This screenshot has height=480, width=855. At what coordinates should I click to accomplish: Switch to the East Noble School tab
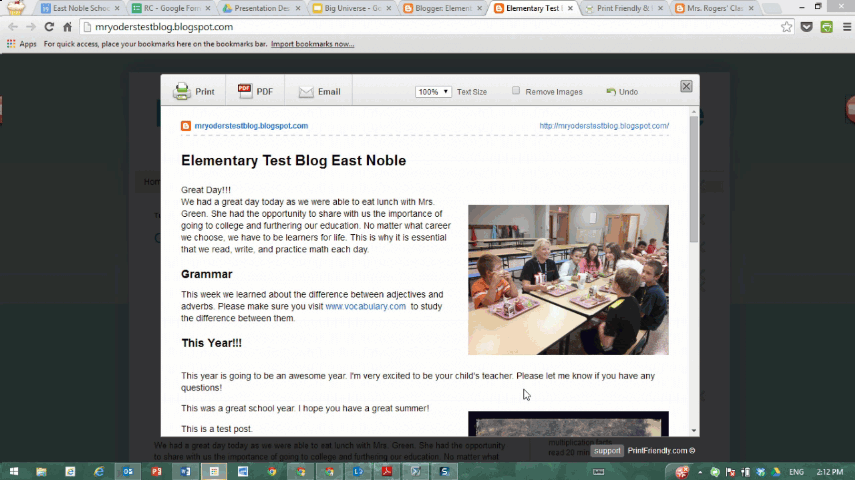click(80, 8)
